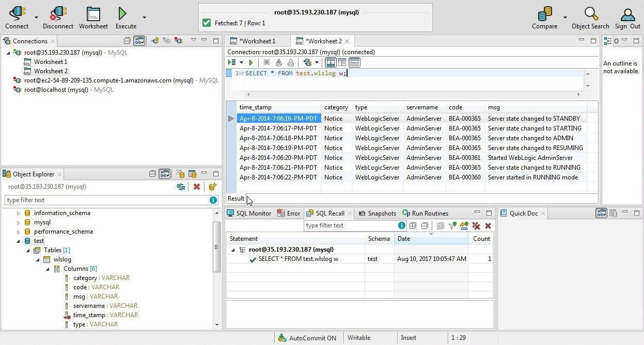Toggle Link with Editor in Quick Doc
Screen dimensions: 644x345
pyautogui.click(x=601, y=213)
